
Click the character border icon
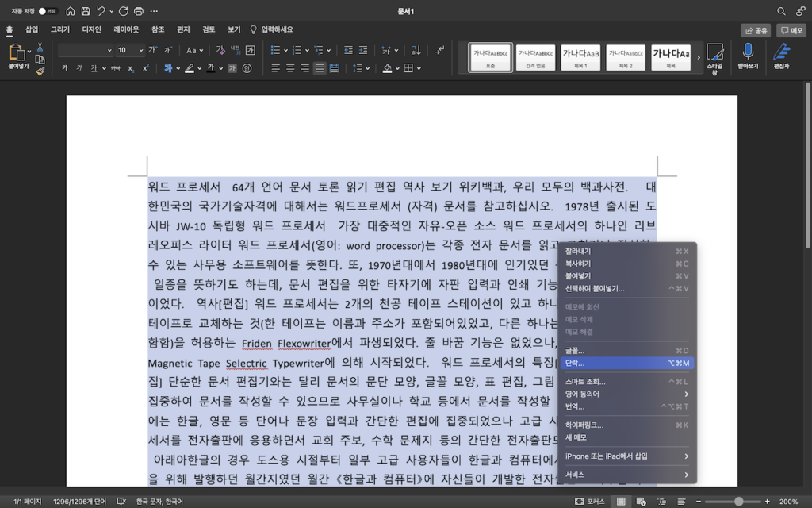coord(251,50)
